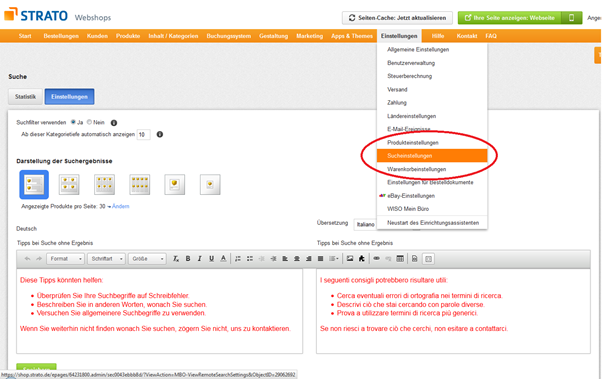
Task: Justify the text
Action: pyautogui.click(x=320, y=259)
